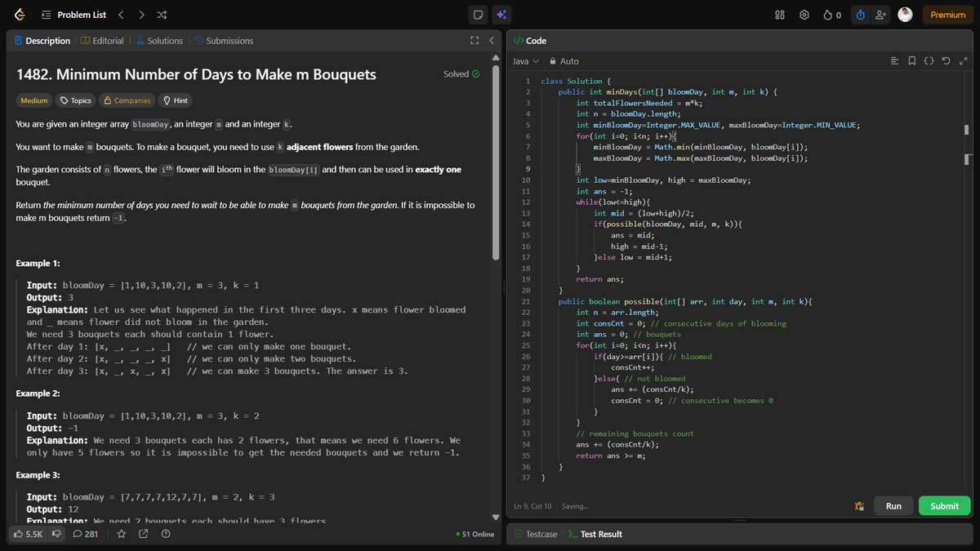Click the thumbs-down dislike toggle at bottom left
The width and height of the screenshot is (980, 551).
click(x=56, y=533)
